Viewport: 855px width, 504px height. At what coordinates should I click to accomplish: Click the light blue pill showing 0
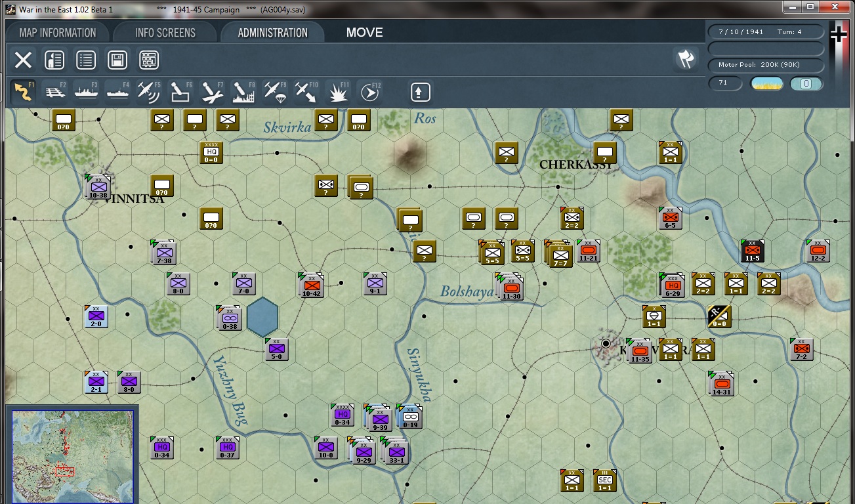click(x=806, y=84)
